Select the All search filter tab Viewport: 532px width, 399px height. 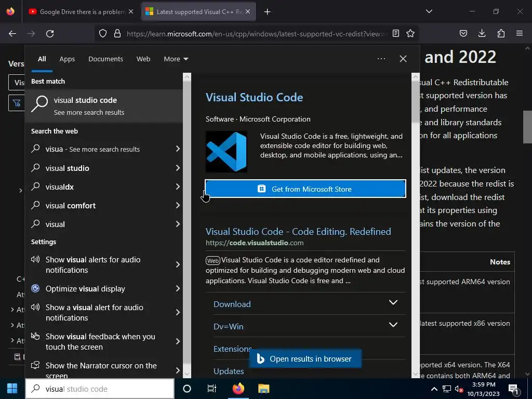click(42, 59)
